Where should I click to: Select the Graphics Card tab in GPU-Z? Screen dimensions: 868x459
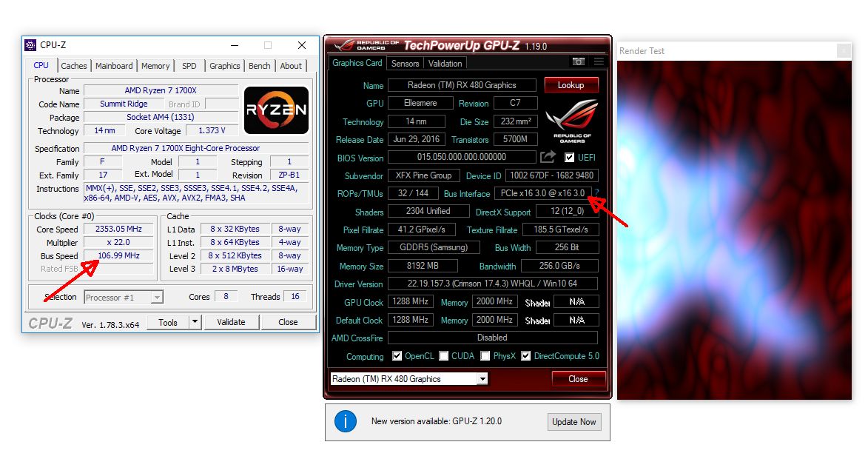[357, 63]
